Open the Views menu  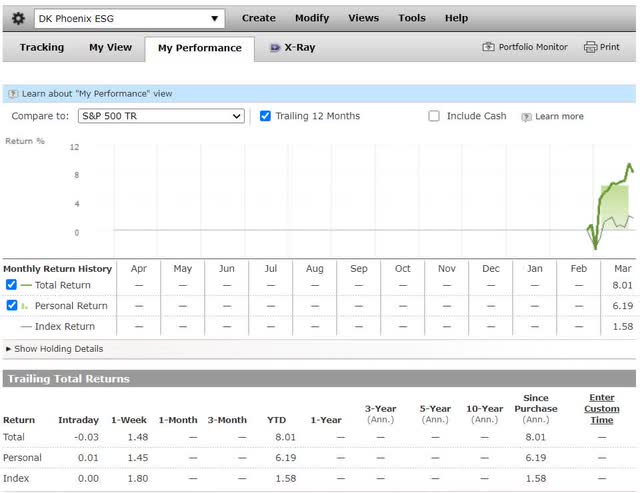[364, 18]
